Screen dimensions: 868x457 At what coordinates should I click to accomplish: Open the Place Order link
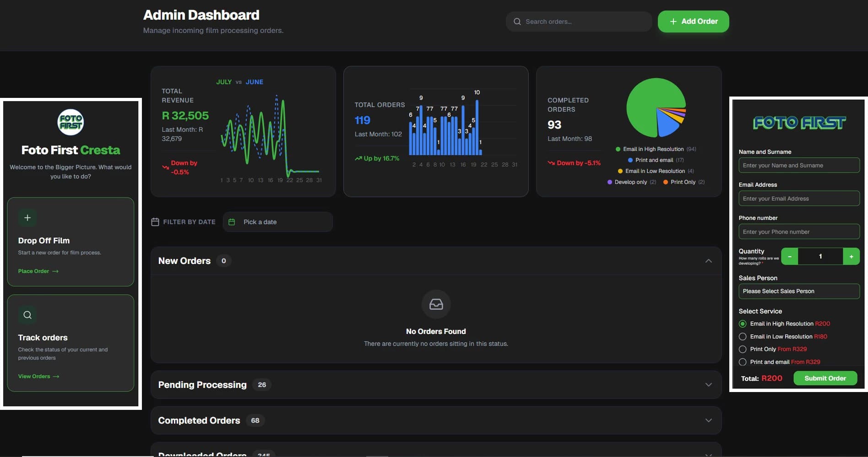[x=38, y=271]
